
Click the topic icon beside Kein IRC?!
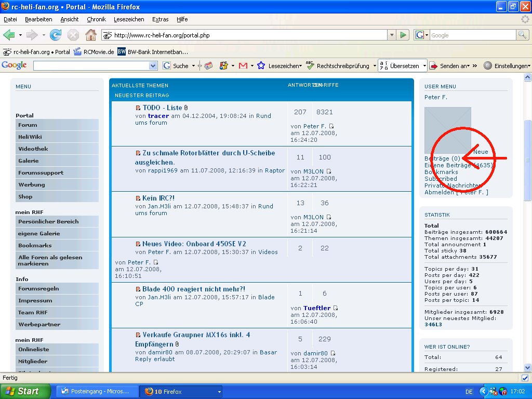pos(138,198)
